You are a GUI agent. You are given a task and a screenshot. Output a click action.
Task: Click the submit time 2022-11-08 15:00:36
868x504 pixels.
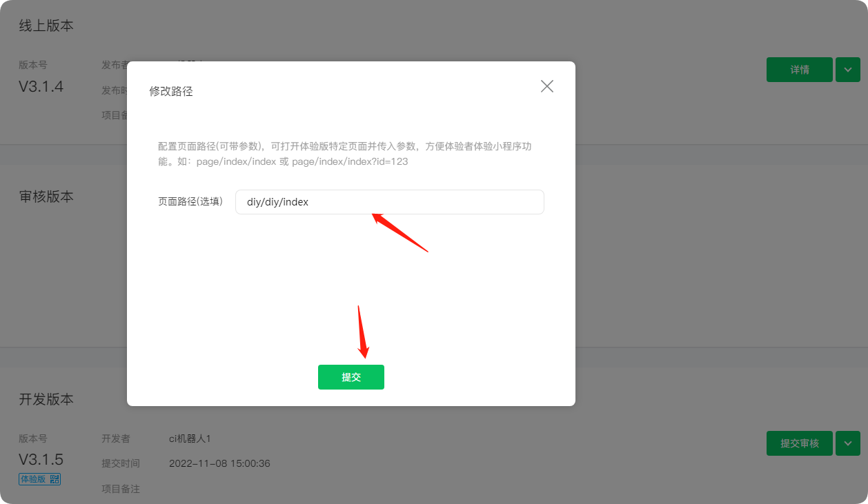pyautogui.click(x=219, y=463)
